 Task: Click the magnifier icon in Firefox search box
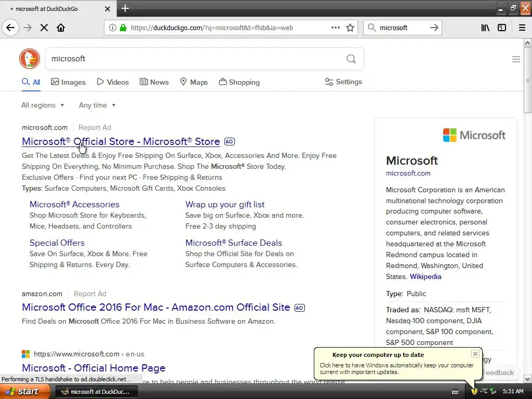coord(372,28)
